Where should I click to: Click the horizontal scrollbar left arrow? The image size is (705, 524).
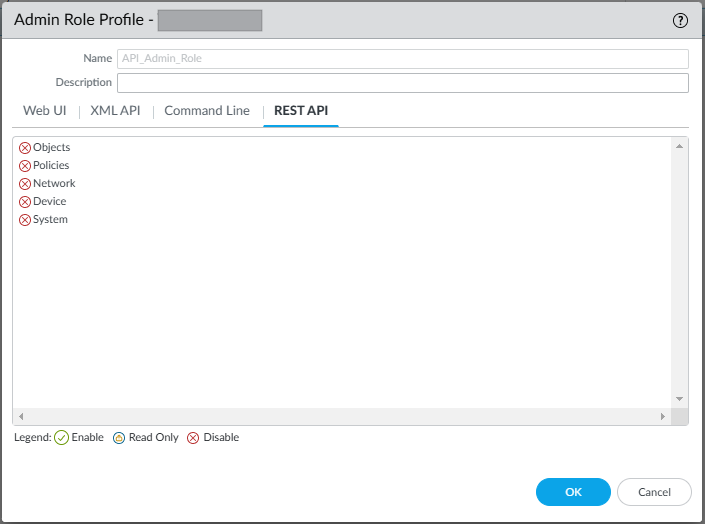click(x=21, y=417)
